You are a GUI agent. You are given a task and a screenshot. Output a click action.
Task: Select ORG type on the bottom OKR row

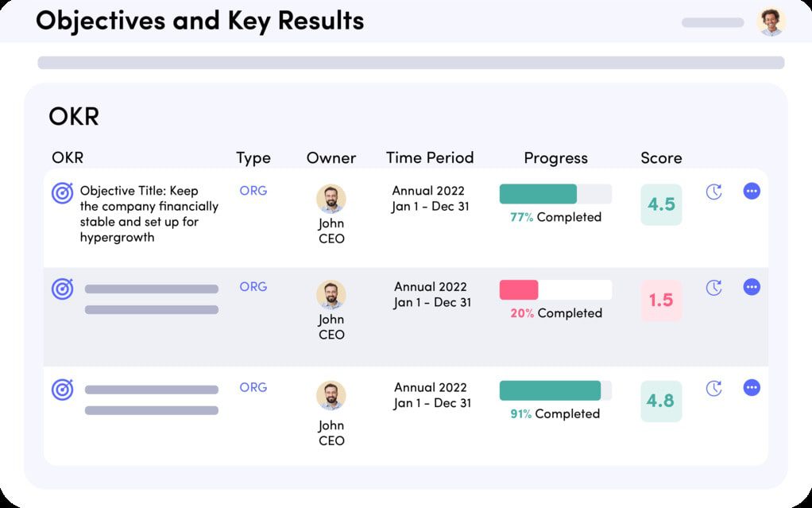tap(253, 387)
